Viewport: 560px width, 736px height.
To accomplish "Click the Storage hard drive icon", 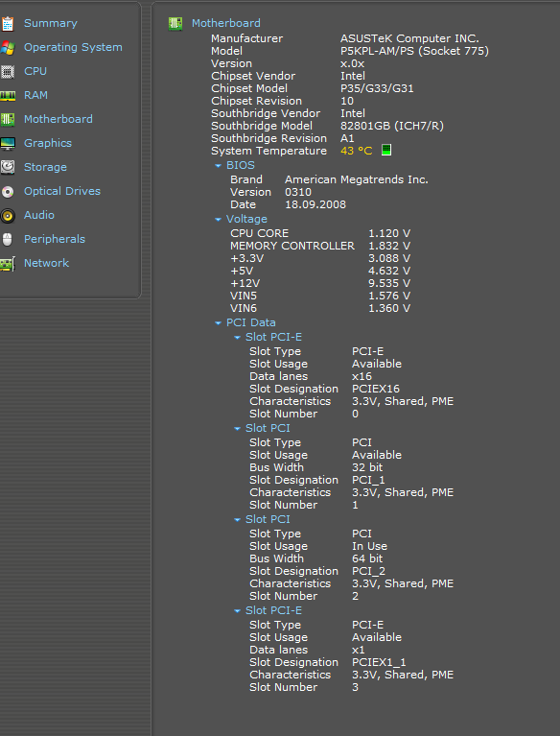I will 8,167.
